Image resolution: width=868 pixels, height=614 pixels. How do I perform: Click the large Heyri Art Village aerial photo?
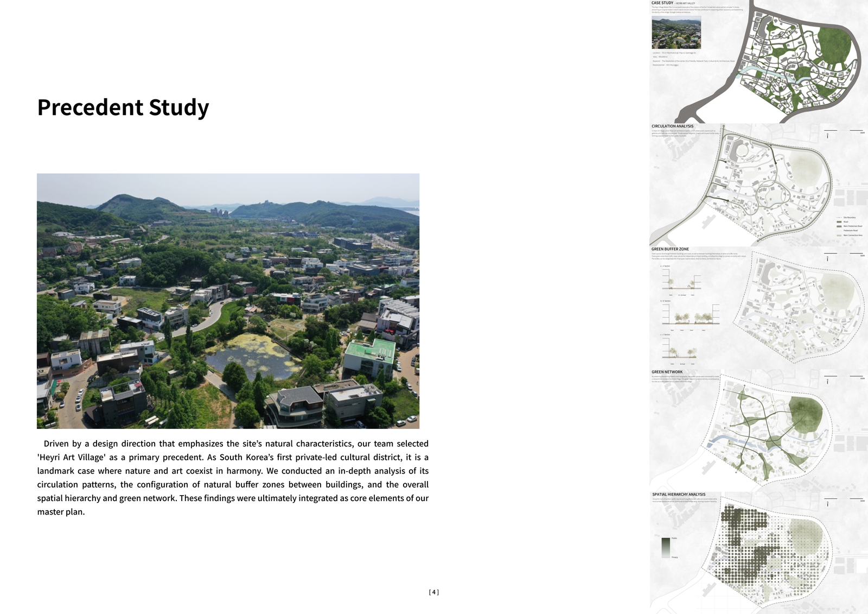[x=228, y=301]
